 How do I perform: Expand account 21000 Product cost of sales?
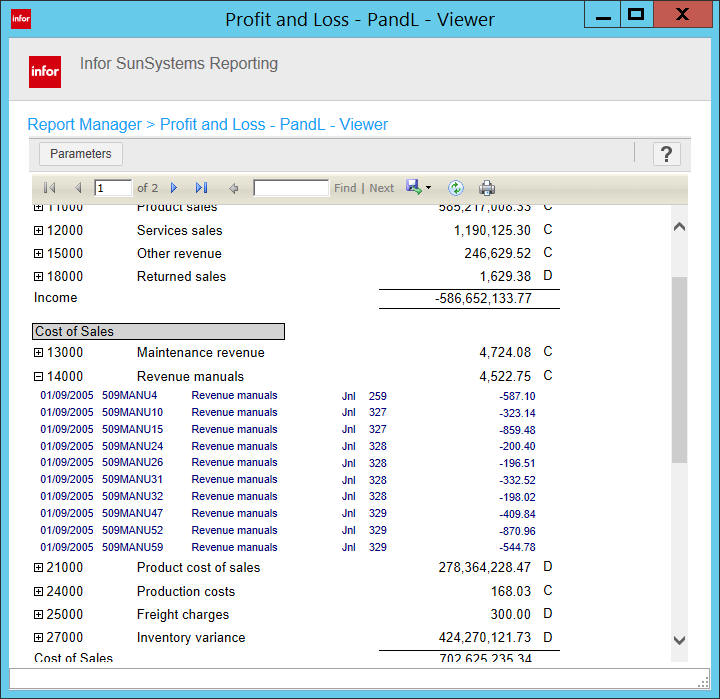pyautogui.click(x=39, y=568)
